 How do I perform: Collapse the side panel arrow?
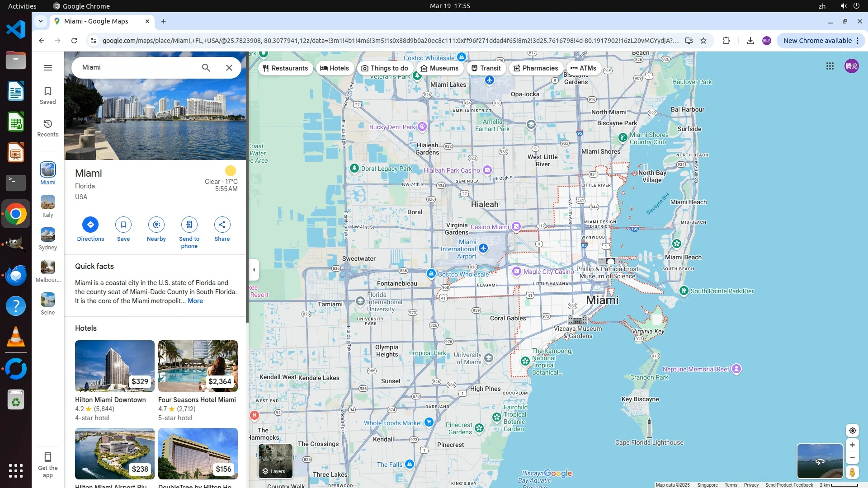(x=254, y=270)
